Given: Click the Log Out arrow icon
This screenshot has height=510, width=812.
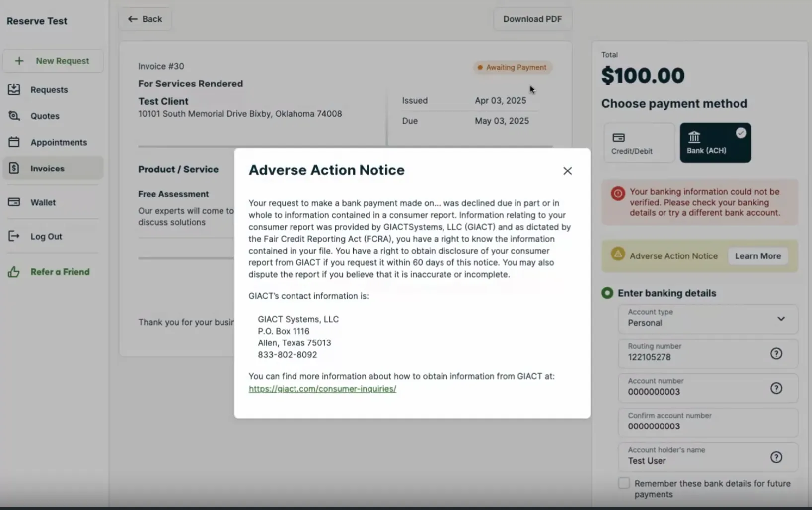Looking at the screenshot, I should [14, 236].
